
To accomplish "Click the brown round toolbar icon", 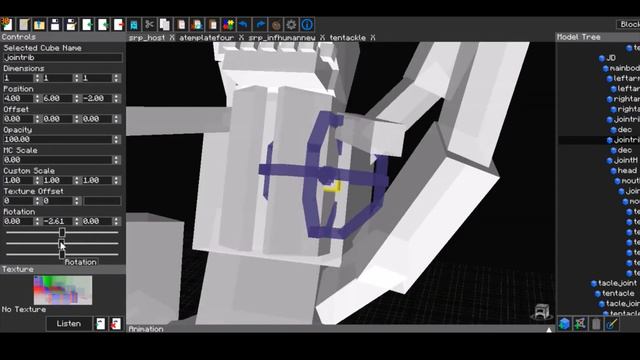I will (x=276, y=24).
